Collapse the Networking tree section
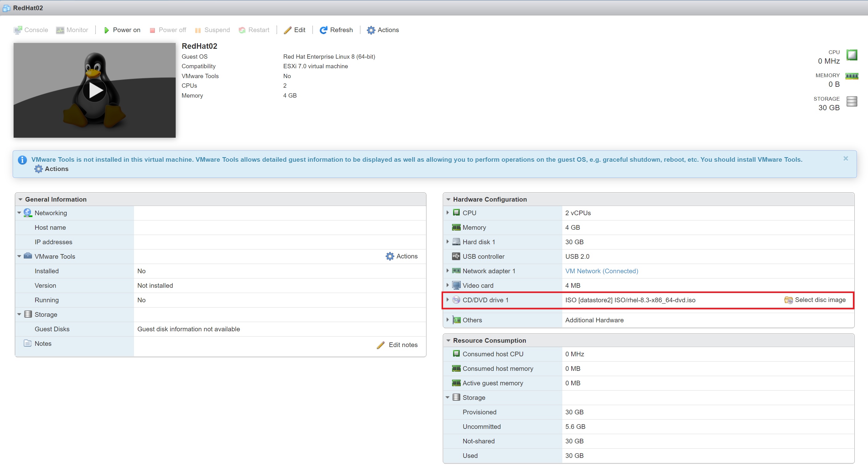 [x=19, y=213]
